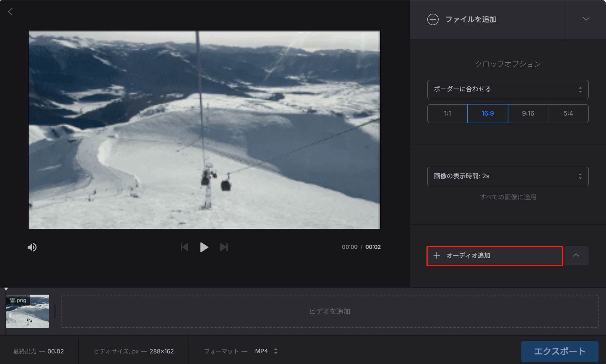Select the 雪.png thumbnail in the timeline
The width and height of the screenshot is (606, 364).
point(27,311)
